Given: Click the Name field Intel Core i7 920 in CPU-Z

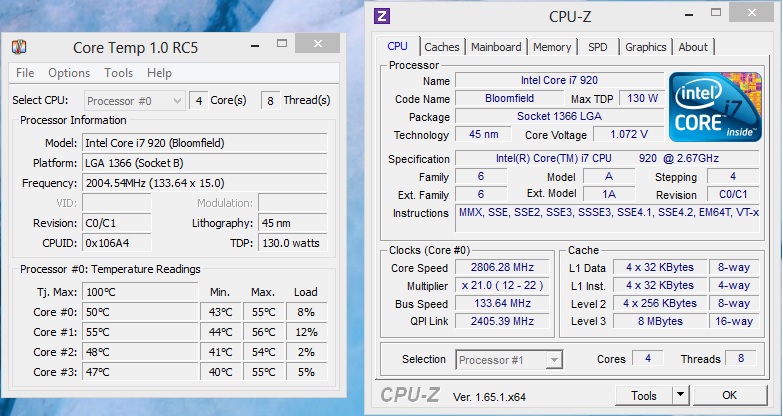Looking at the screenshot, I should point(559,80).
